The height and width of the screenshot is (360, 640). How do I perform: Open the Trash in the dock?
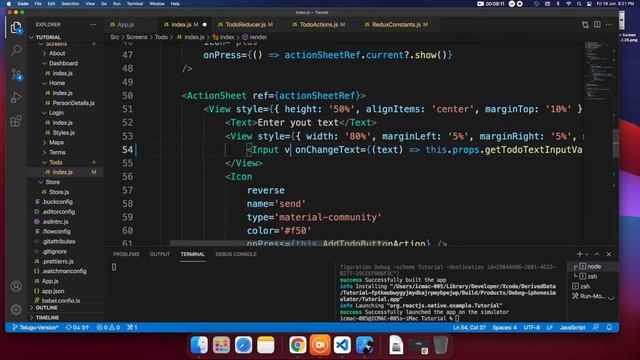pyautogui.click(x=440, y=345)
